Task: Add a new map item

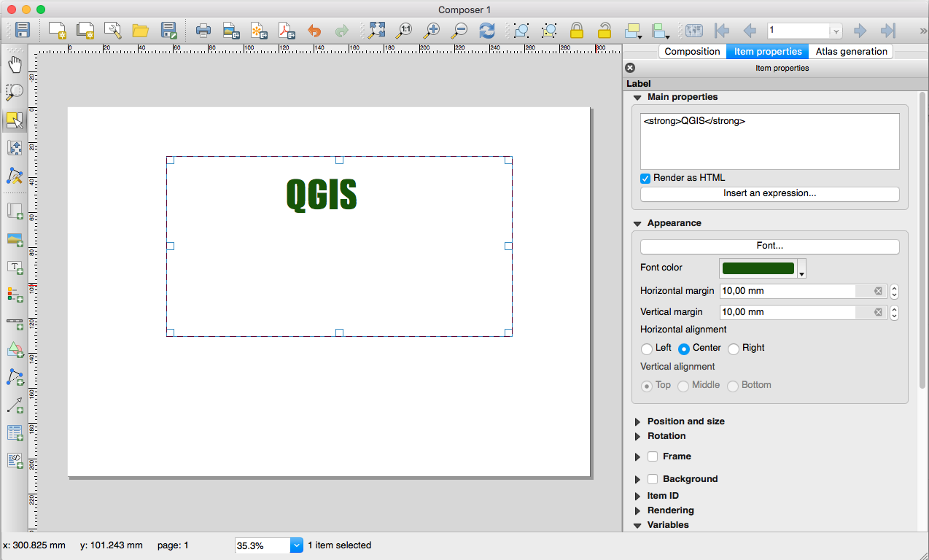Action: click(15, 211)
